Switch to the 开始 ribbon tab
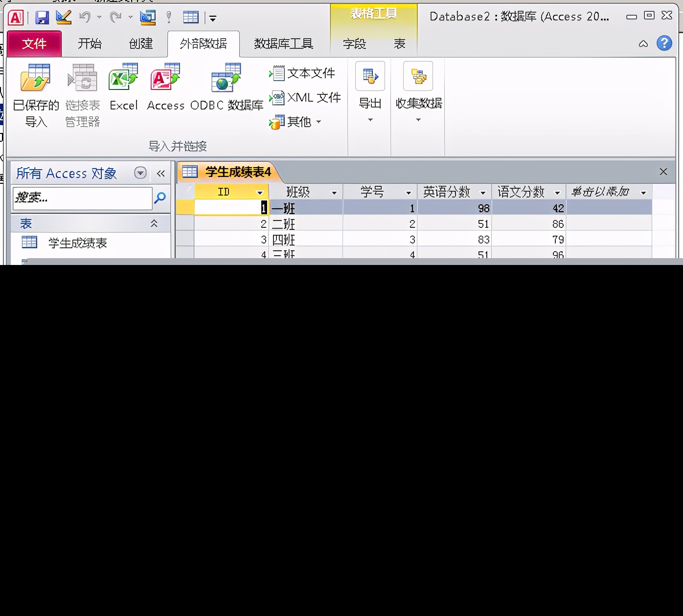The width and height of the screenshot is (683, 616). click(90, 44)
